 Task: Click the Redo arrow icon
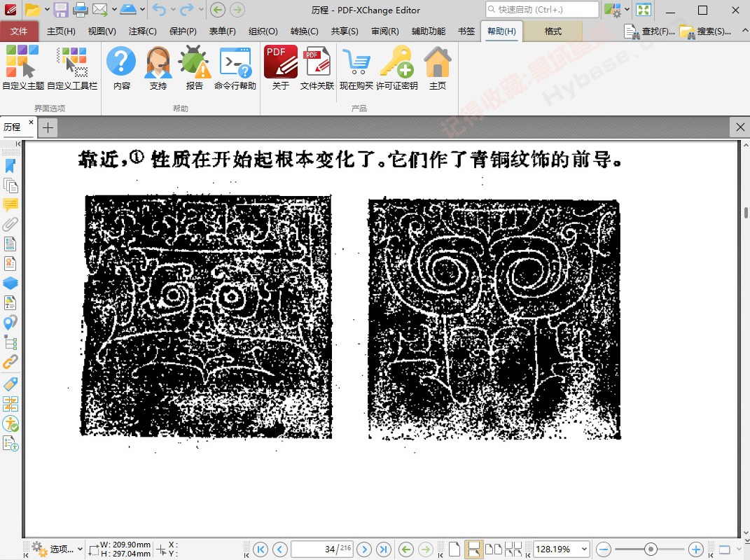pos(187,10)
